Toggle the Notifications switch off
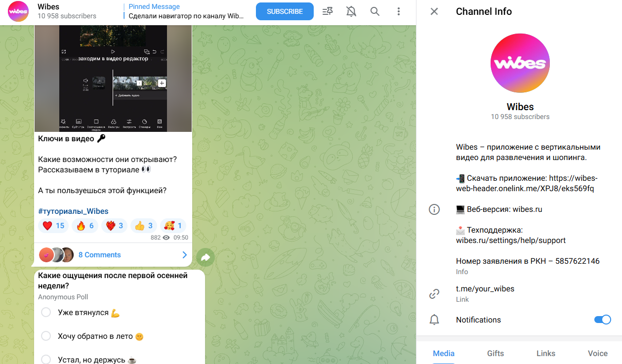This screenshot has width=622, height=364. coord(603,320)
